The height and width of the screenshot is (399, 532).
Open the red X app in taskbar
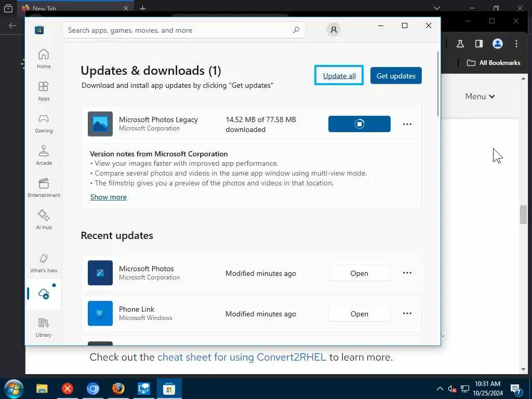[x=67, y=389]
